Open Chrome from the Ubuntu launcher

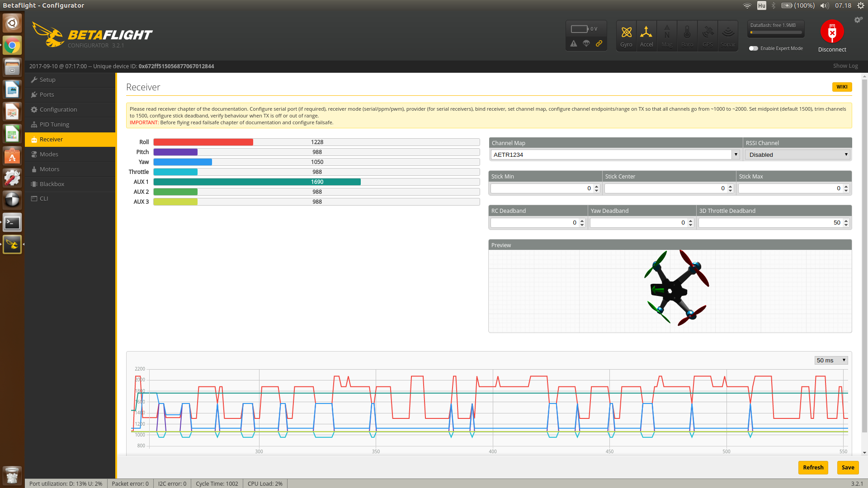click(x=12, y=45)
